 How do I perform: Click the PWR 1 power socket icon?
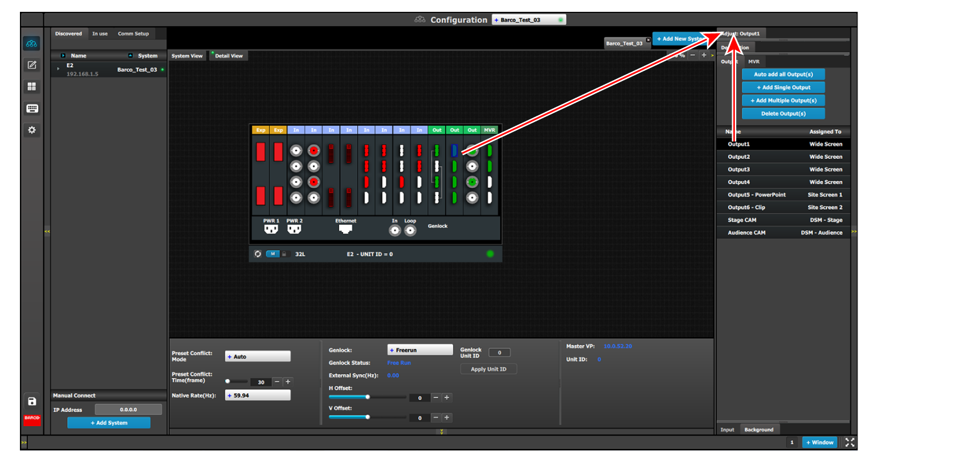271,229
